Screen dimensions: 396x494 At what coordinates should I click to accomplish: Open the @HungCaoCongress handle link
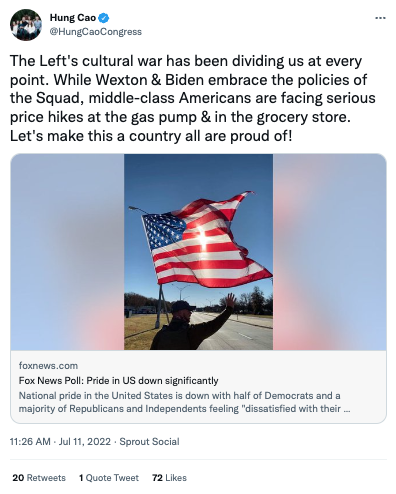click(x=96, y=32)
